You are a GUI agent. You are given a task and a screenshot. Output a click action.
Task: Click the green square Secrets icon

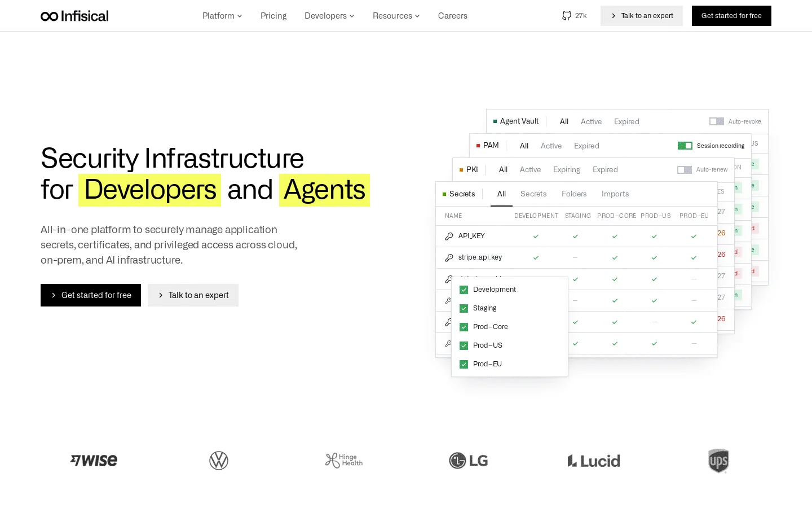(444, 194)
